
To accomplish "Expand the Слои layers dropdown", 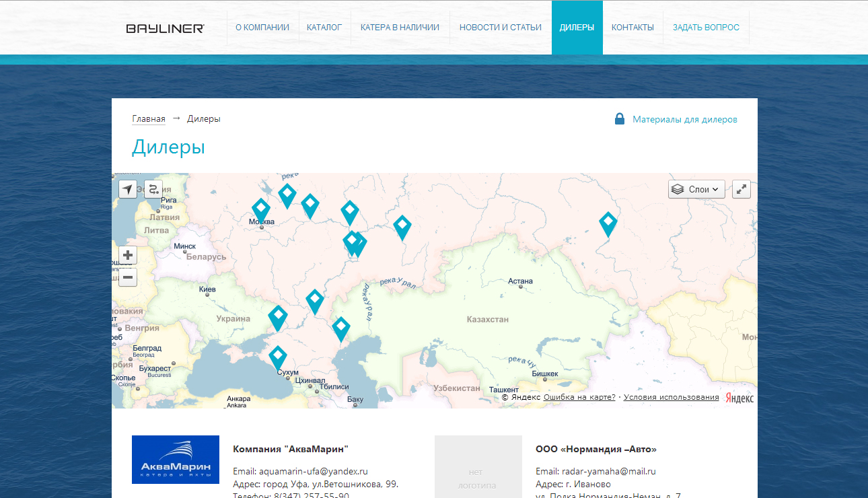I will point(696,189).
